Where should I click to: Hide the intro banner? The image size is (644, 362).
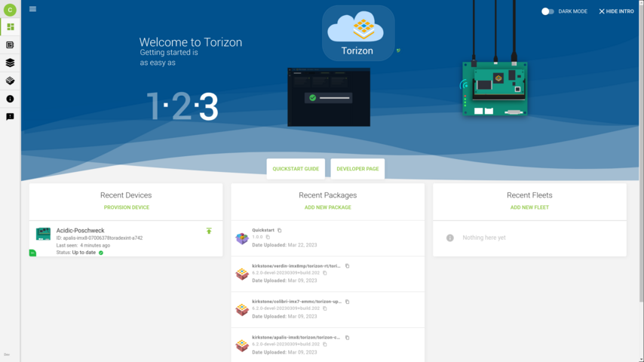click(616, 11)
